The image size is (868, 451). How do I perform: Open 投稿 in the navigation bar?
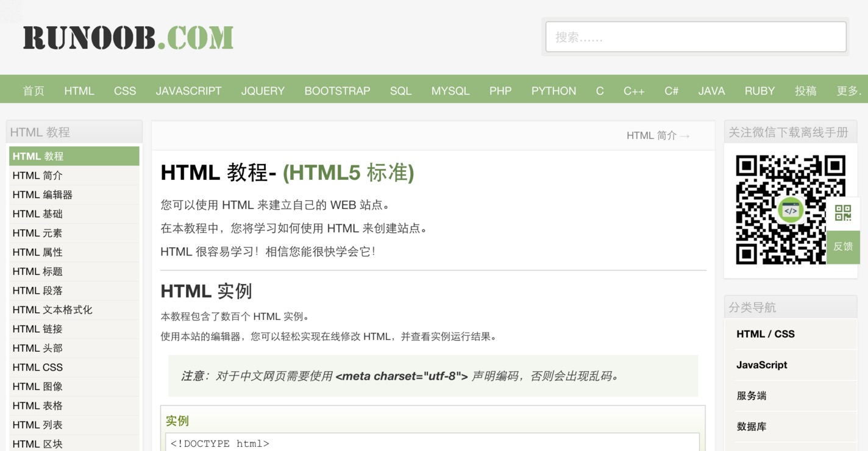coord(805,91)
